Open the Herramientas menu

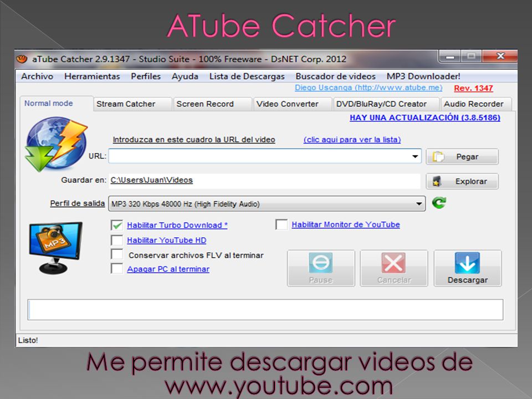[92, 76]
